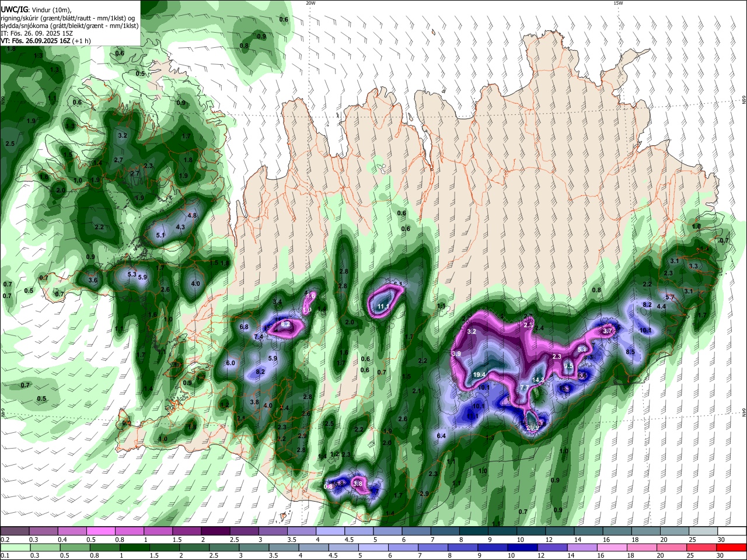Click the 7.4 precipitation value
The width and height of the screenshot is (747, 560).
click(259, 337)
